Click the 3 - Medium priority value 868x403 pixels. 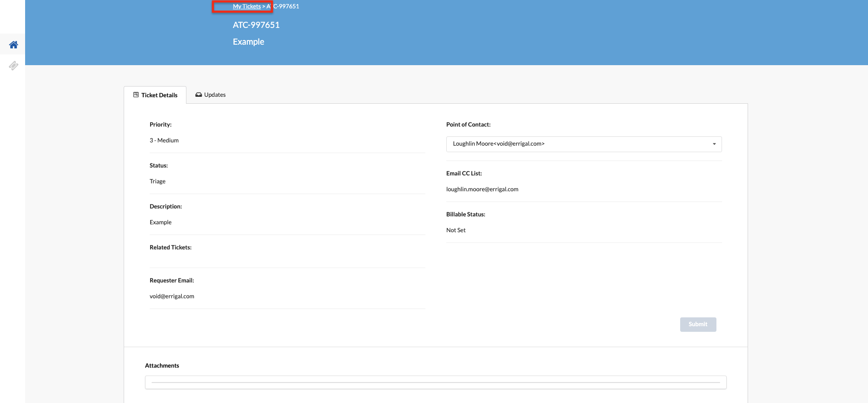(164, 141)
